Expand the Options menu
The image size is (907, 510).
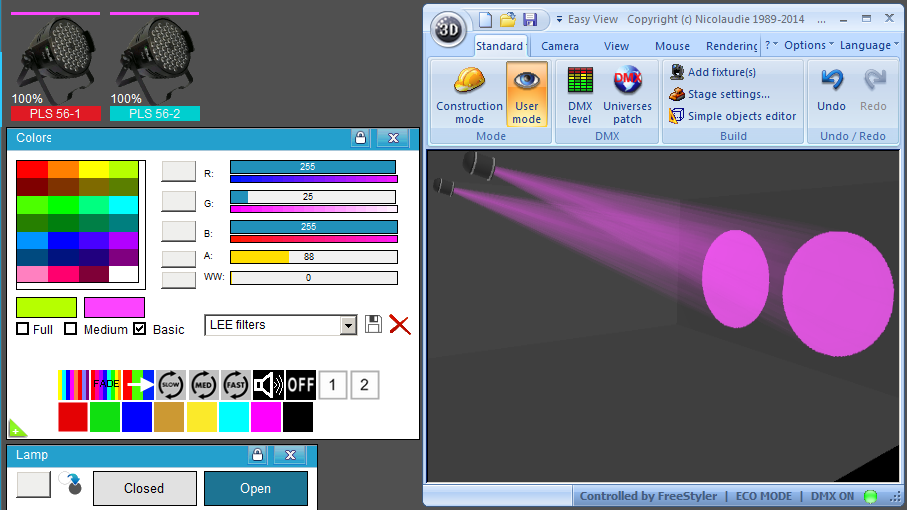[809, 45]
